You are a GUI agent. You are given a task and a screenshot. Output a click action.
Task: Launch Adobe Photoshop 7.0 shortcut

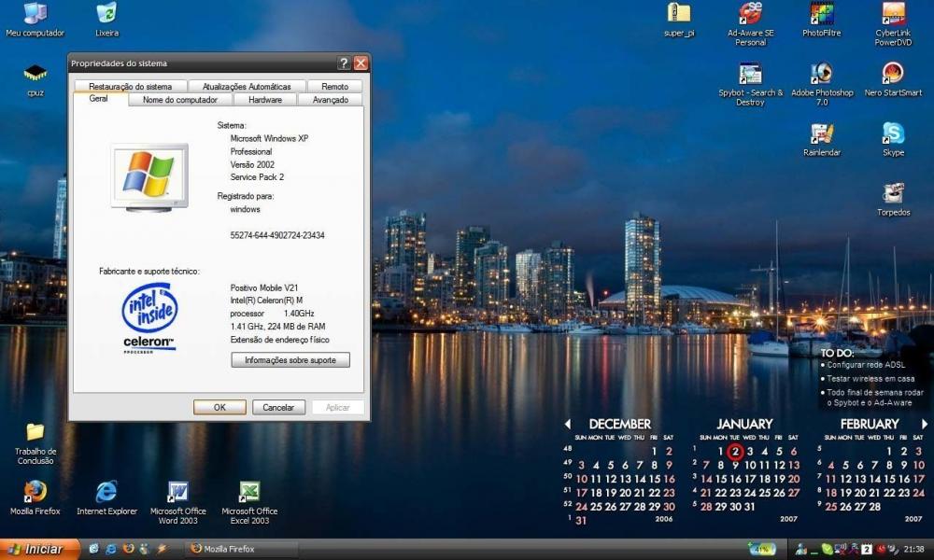822,74
